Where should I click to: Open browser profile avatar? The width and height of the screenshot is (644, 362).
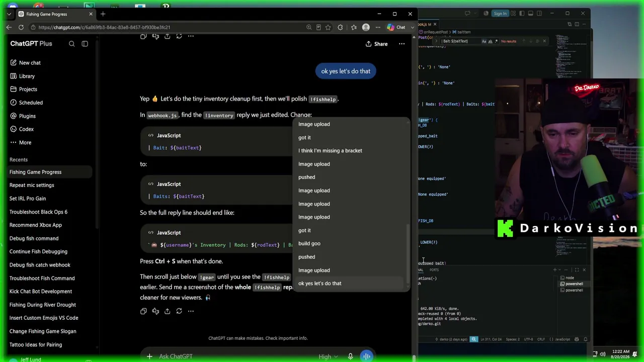click(366, 27)
